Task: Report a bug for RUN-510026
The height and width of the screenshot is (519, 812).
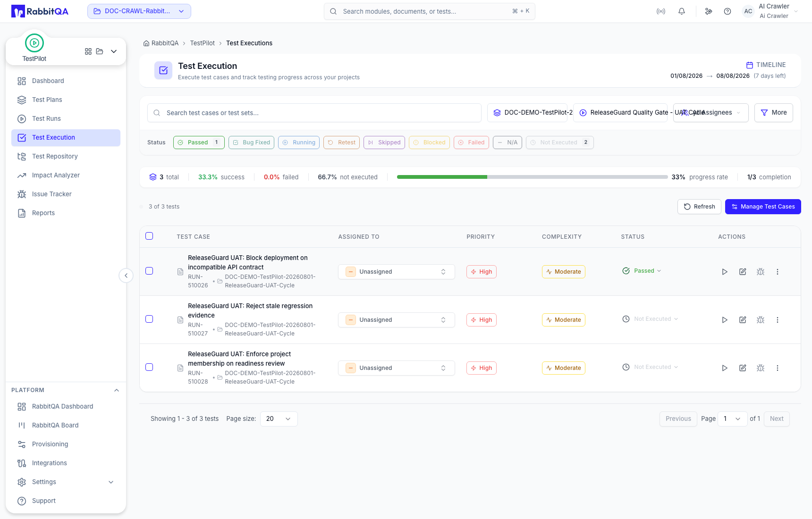Action: (x=761, y=272)
